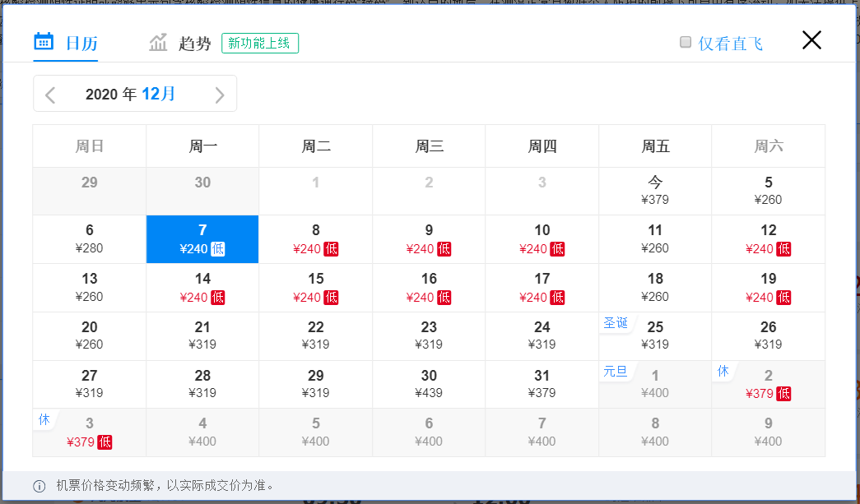Screen dimensions: 860x504
Task: Choose December 20 priced ¥260
Action: (x=90, y=335)
